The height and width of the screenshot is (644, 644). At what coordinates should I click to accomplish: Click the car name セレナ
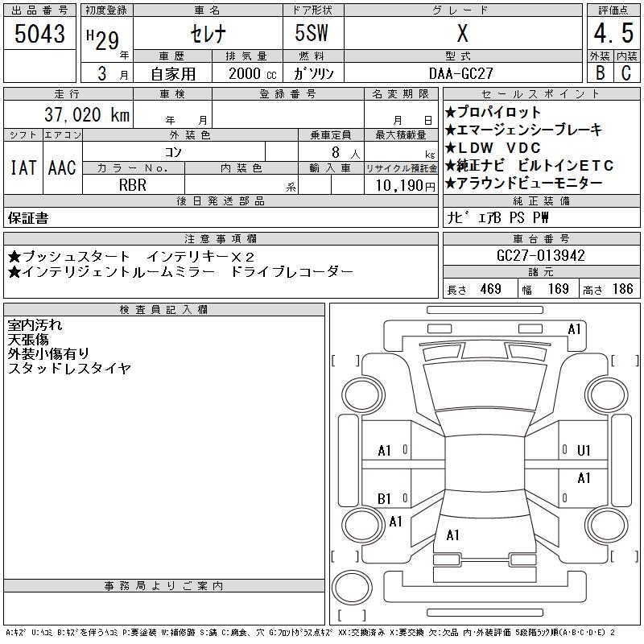pyautogui.click(x=208, y=34)
